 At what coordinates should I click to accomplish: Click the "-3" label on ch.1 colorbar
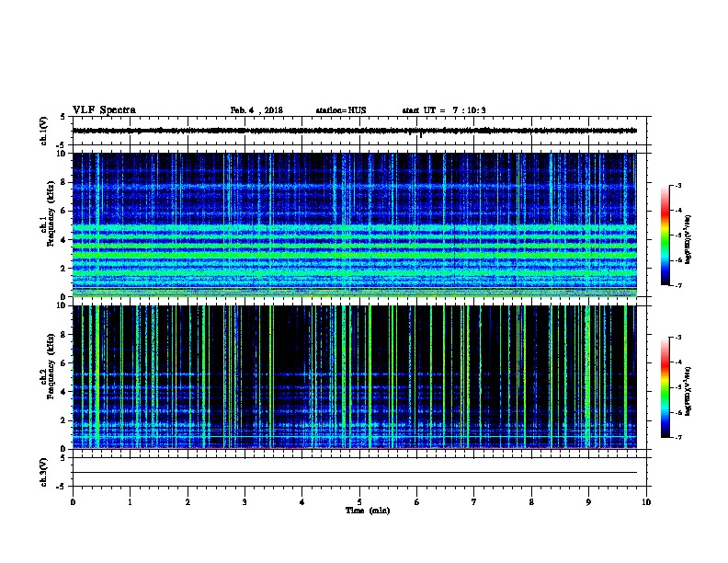(x=677, y=185)
